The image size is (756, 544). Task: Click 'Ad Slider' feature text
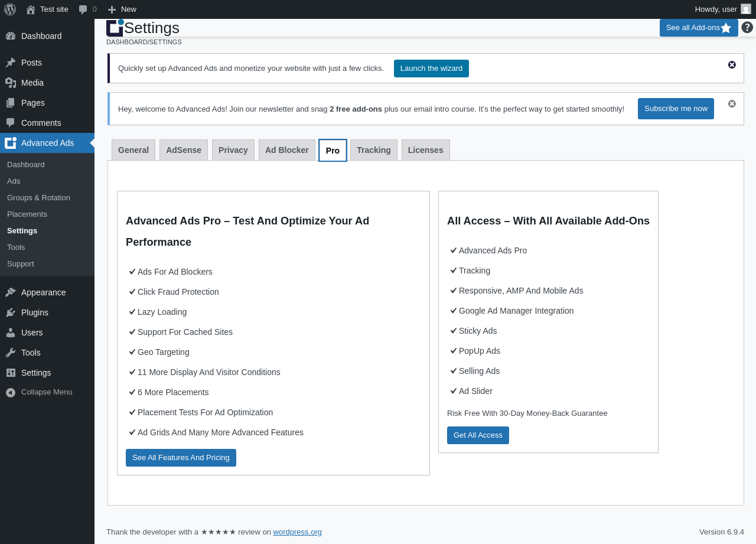pyautogui.click(x=475, y=391)
